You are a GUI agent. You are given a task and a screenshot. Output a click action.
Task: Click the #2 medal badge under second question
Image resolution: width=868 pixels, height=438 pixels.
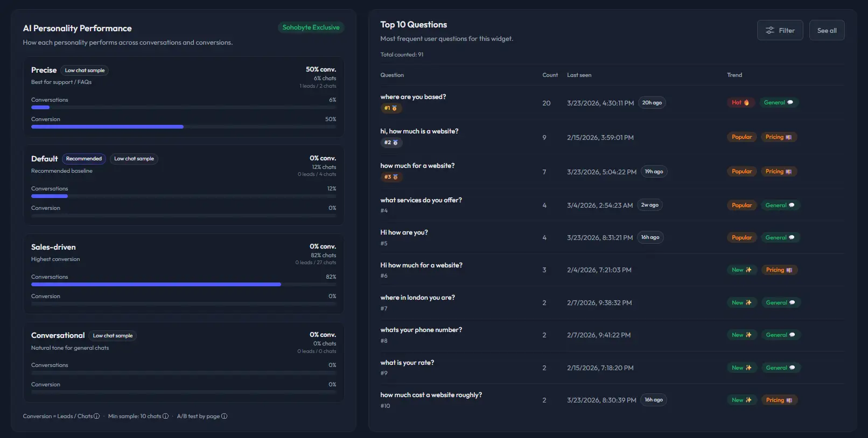pos(391,143)
